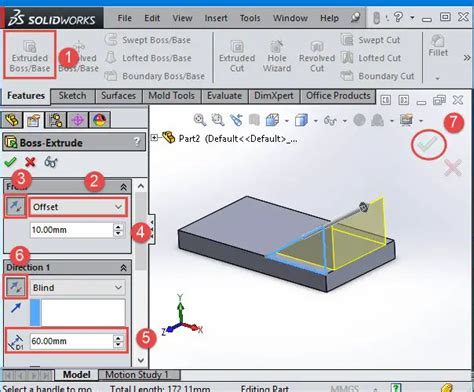Click the Fillet tool
The width and height of the screenshot is (474, 392).
coord(438,46)
